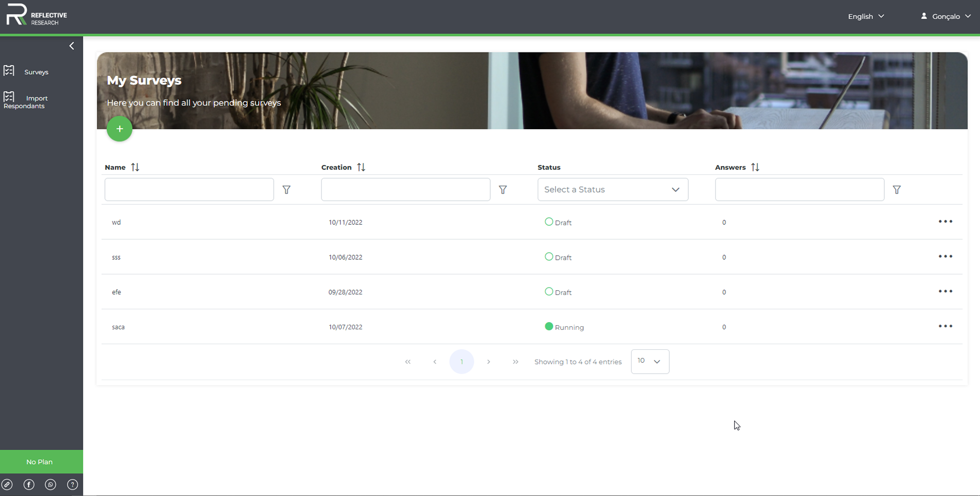Open the actions menu for survey saca
980x496 pixels.
coord(946,326)
